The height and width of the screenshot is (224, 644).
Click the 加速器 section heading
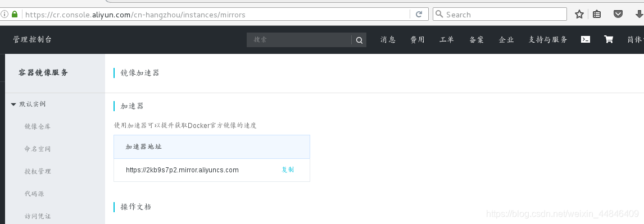coord(132,106)
